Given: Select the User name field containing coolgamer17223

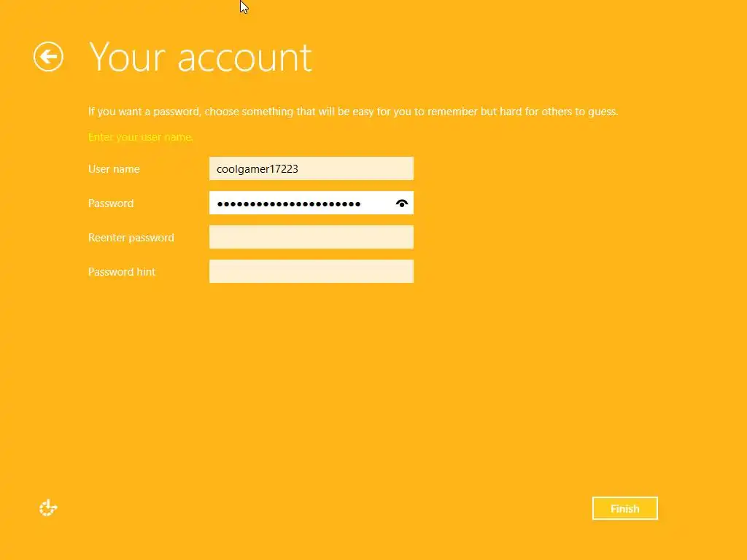Looking at the screenshot, I should click(x=311, y=168).
